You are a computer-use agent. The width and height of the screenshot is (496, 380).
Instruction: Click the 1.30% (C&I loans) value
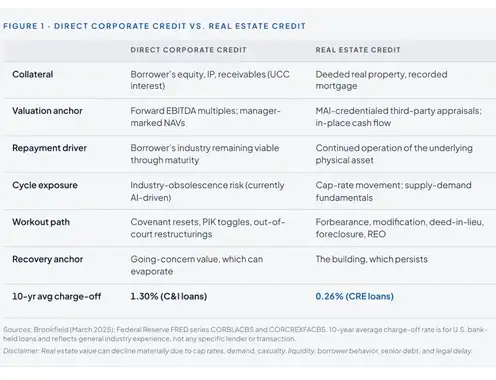click(169, 296)
